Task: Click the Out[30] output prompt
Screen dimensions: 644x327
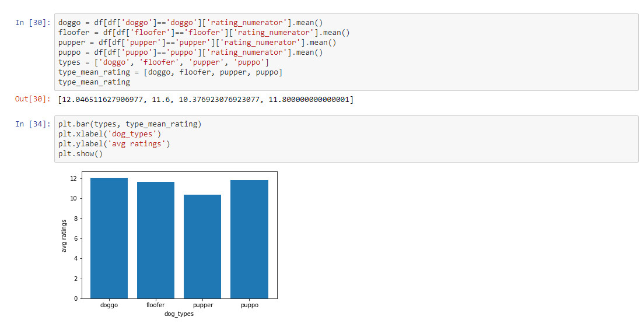Action: pos(33,100)
